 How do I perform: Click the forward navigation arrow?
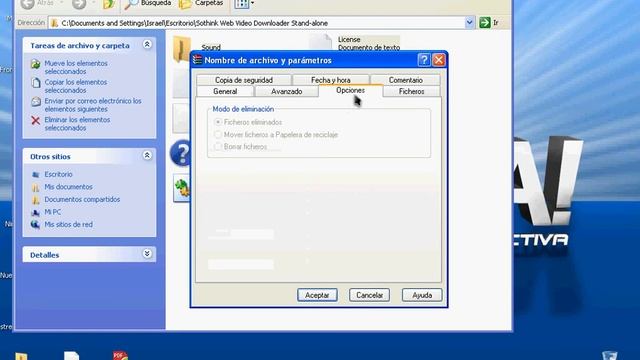[79, 4]
